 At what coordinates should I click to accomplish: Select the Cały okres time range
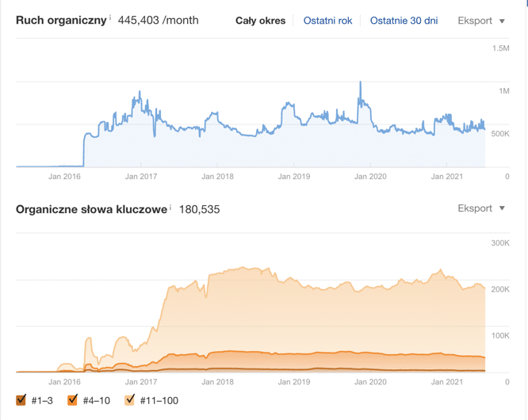pyautogui.click(x=260, y=21)
